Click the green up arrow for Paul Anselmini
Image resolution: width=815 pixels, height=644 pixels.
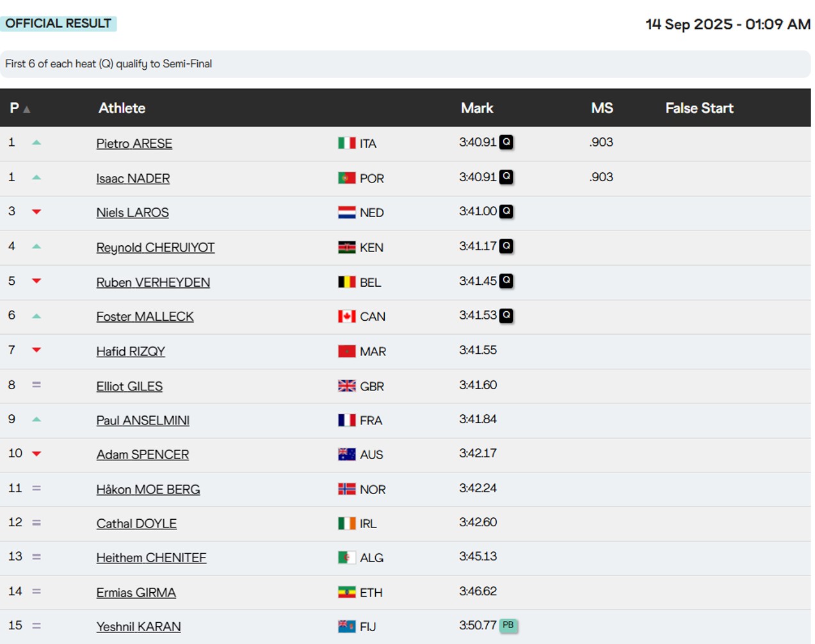(36, 420)
